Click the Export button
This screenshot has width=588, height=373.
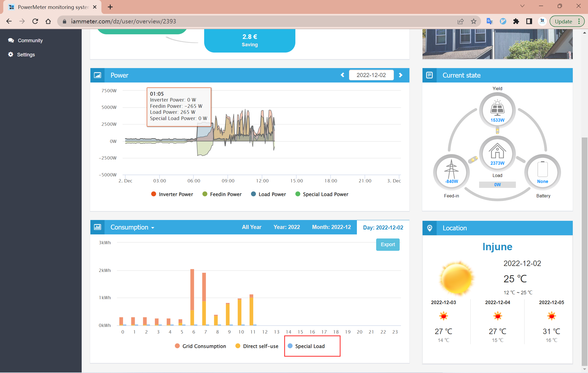388,244
